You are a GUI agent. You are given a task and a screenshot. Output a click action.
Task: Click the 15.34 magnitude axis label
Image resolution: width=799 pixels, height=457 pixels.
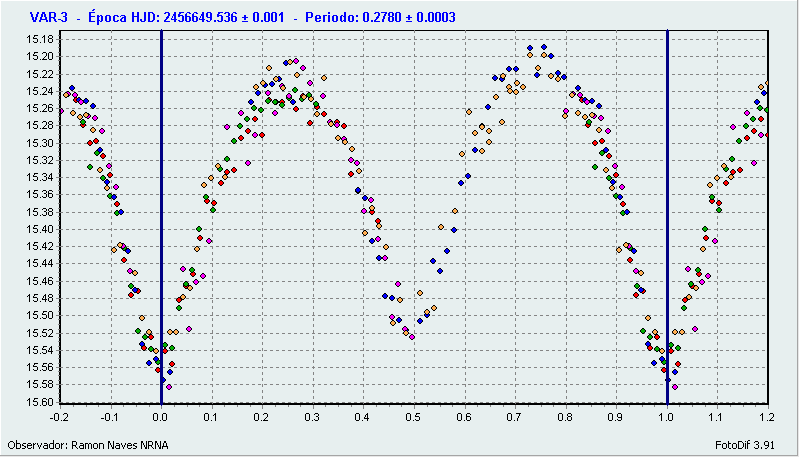click(40, 177)
